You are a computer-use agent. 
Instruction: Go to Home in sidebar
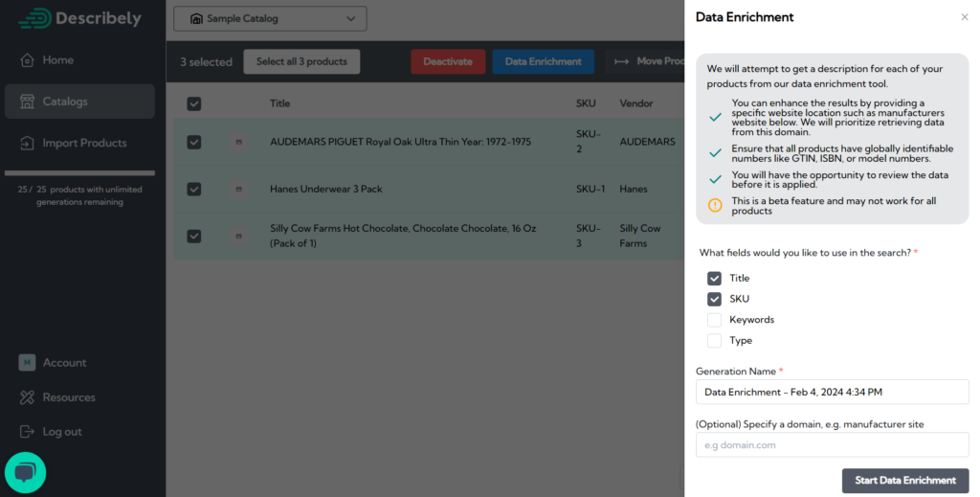[57, 60]
